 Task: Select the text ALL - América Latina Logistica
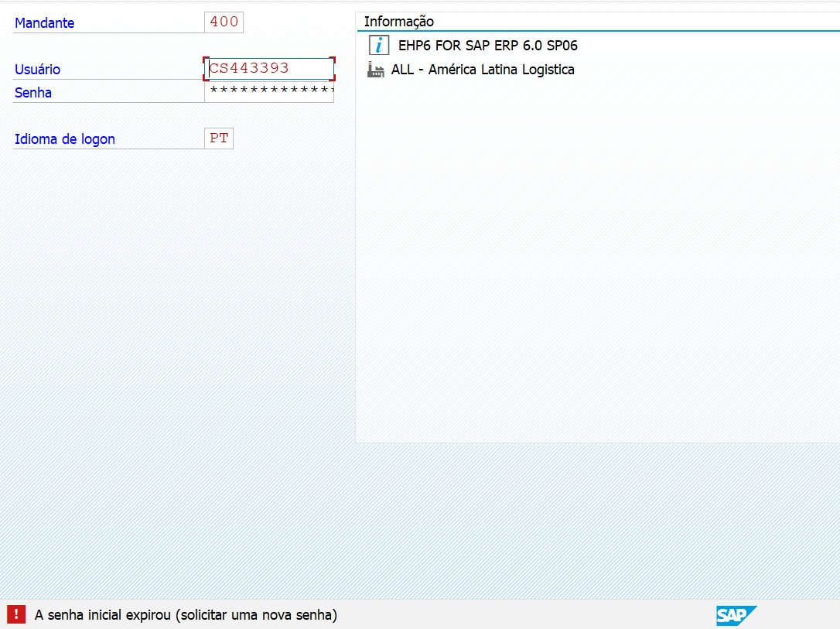(x=483, y=70)
